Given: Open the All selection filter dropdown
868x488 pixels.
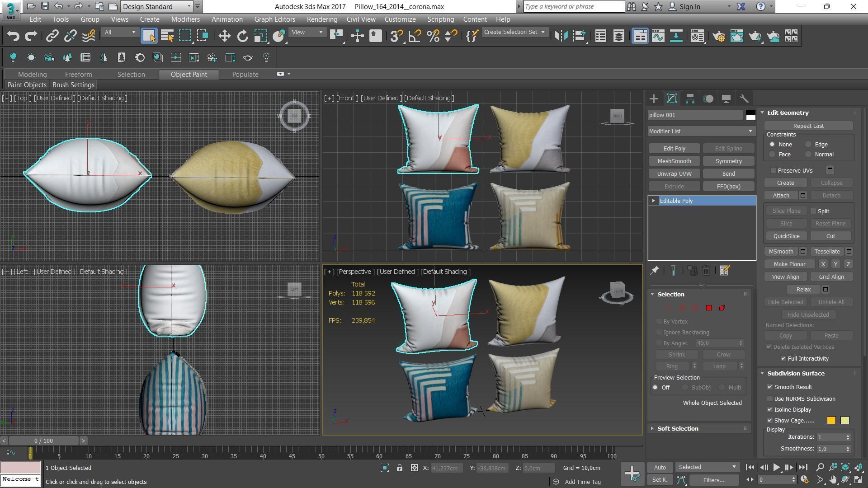Looking at the screenshot, I should coord(120,32).
